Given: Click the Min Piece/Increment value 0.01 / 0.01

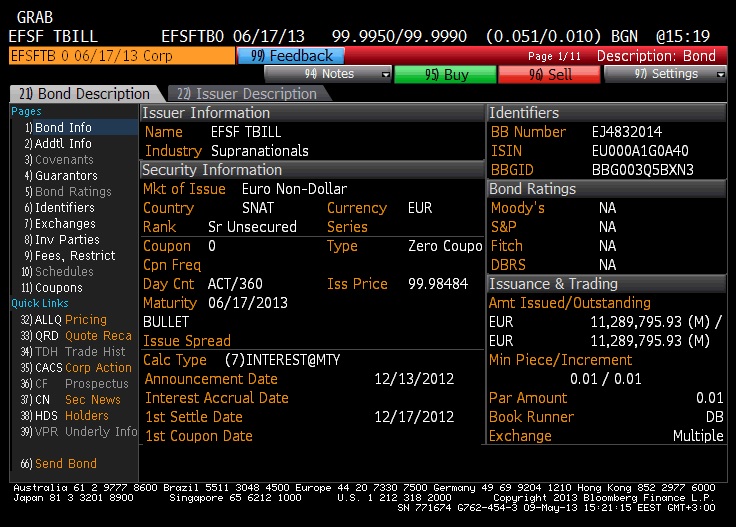Looking at the screenshot, I should [606, 379].
